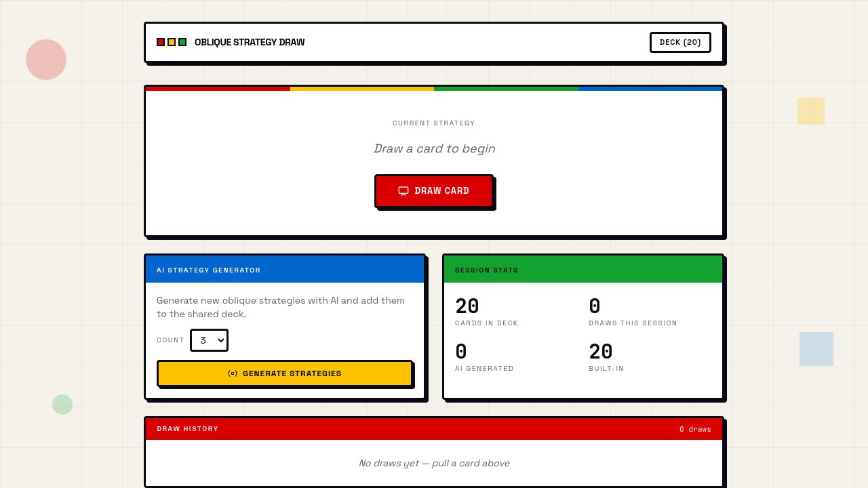
Task: Click the Draw History header label
Action: click(188, 428)
